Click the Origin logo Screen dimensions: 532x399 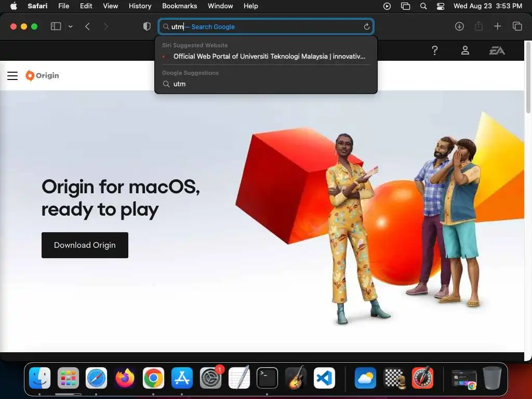(42, 76)
